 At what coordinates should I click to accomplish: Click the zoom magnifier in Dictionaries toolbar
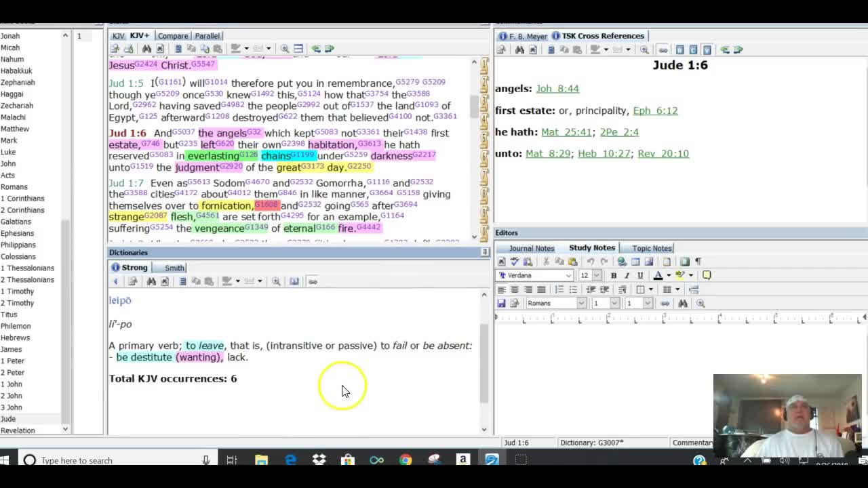(276, 281)
